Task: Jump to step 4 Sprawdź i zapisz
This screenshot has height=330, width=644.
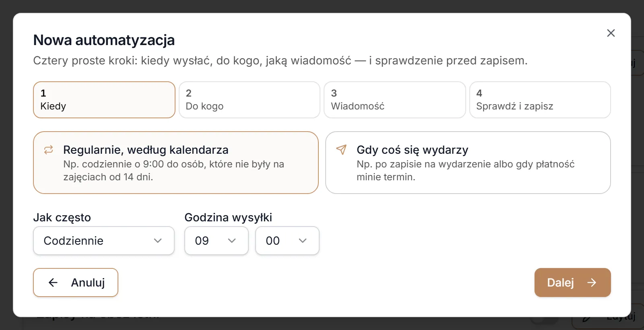Action: 540,100
